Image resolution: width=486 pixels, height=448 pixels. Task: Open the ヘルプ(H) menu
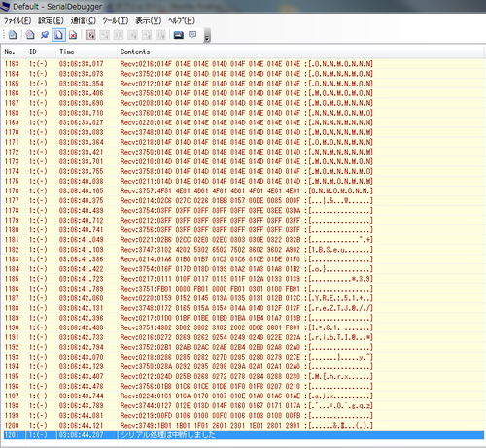[182, 21]
